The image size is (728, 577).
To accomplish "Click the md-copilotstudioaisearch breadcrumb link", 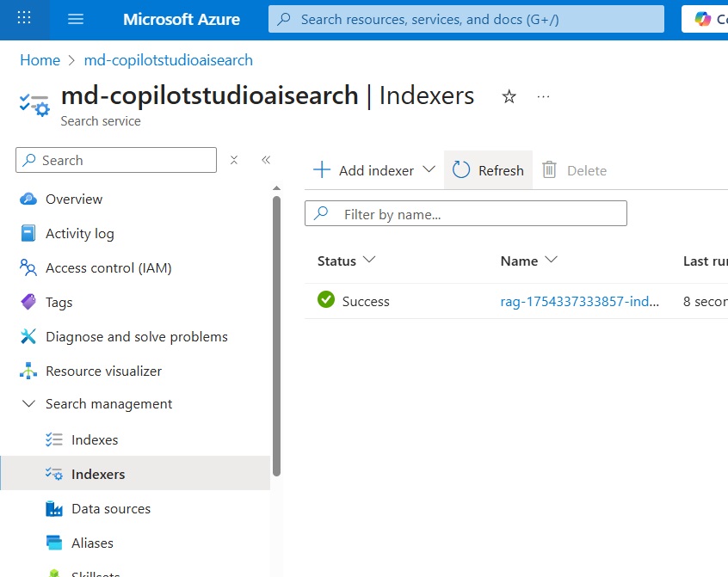I will click(168, 60).
